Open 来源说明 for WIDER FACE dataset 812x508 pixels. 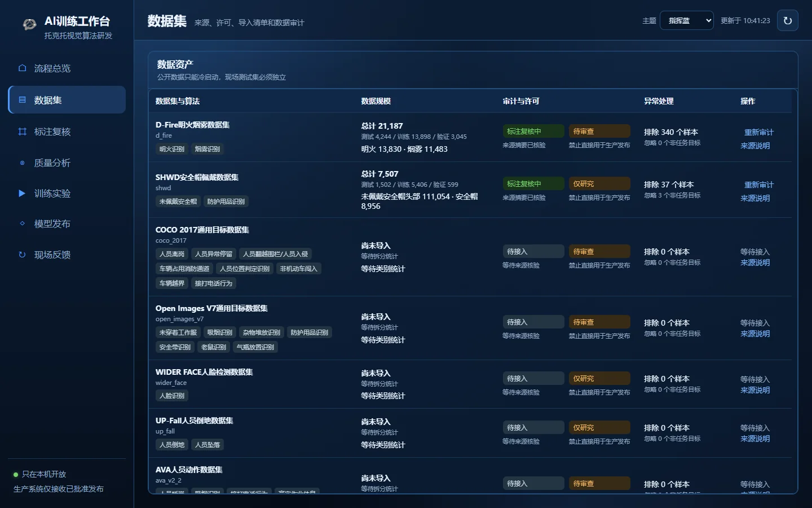[755, 390]
